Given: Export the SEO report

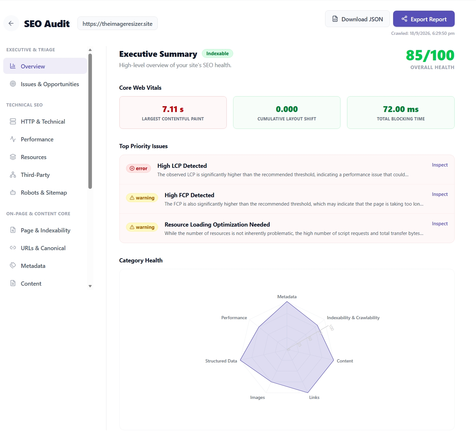Looking at the screenshot, I should [x=424, y=19].
